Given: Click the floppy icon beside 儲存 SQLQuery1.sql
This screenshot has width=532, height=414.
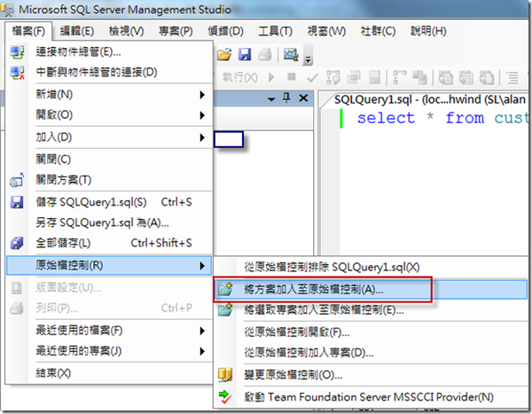Looking at the screenshot, I should click(x=17, y=202).
